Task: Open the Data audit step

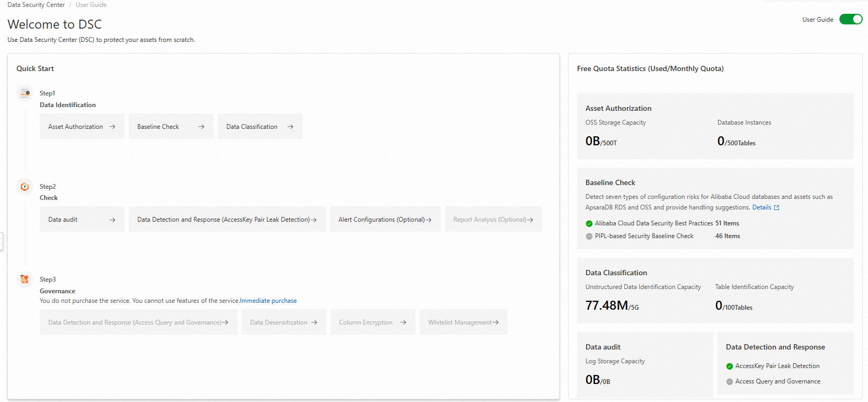Action: pos(82,219)
